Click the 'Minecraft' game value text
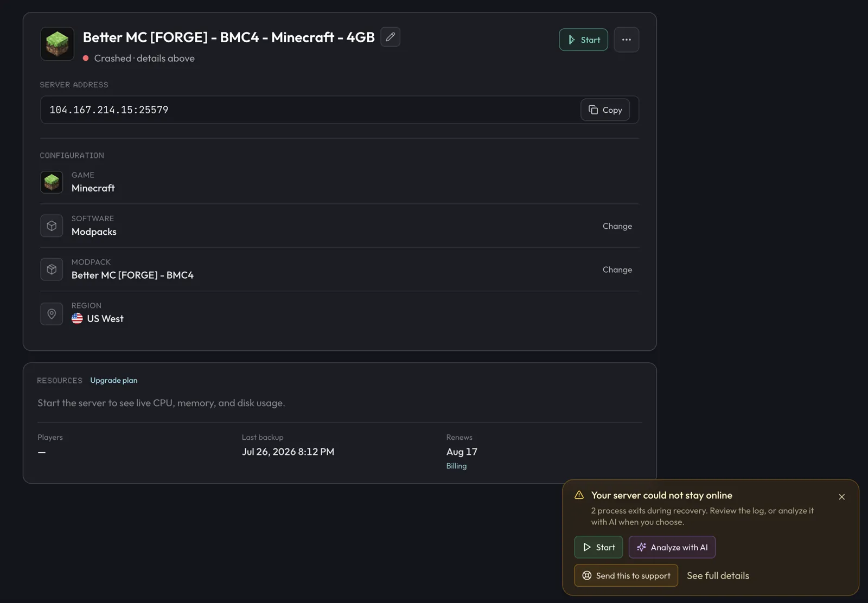Screen dimensions: 868x603 pos(93,188)
